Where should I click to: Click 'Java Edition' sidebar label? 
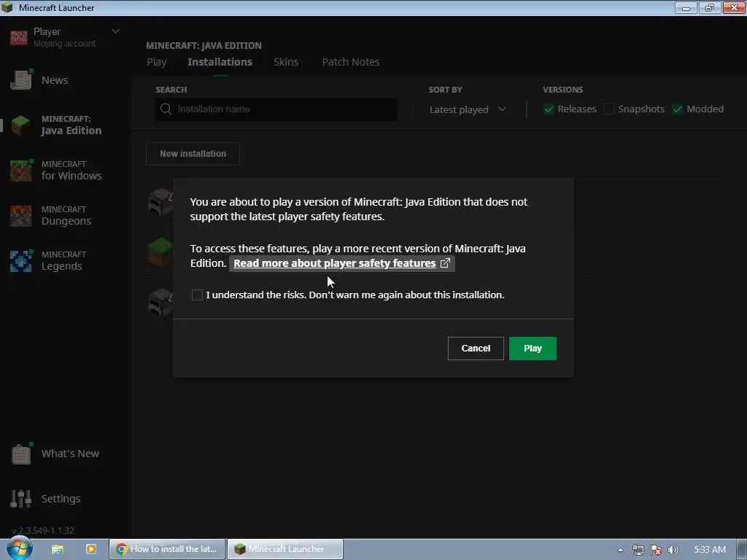tap(71, 131)
